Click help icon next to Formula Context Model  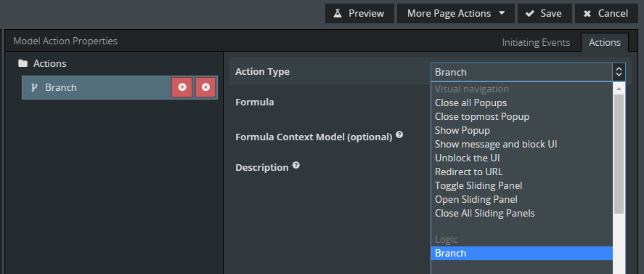[x=399, y=134]
